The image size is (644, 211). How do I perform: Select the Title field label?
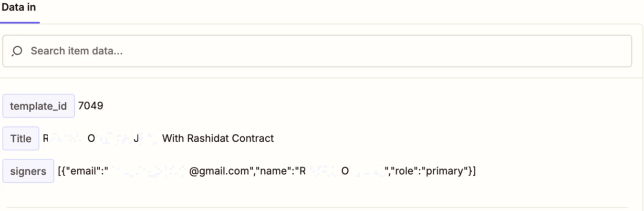click(x=21, y=138)
